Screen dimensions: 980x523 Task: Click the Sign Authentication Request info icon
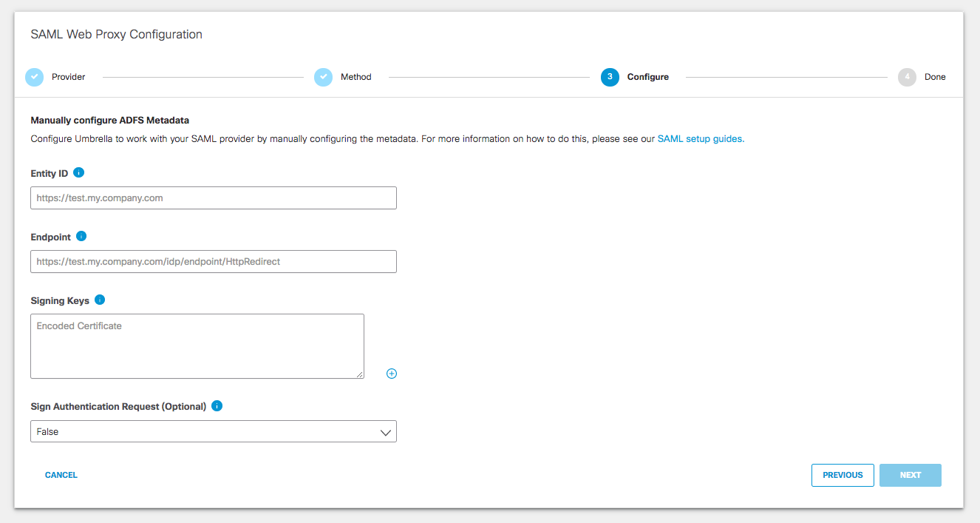click(x=216, y=406)
